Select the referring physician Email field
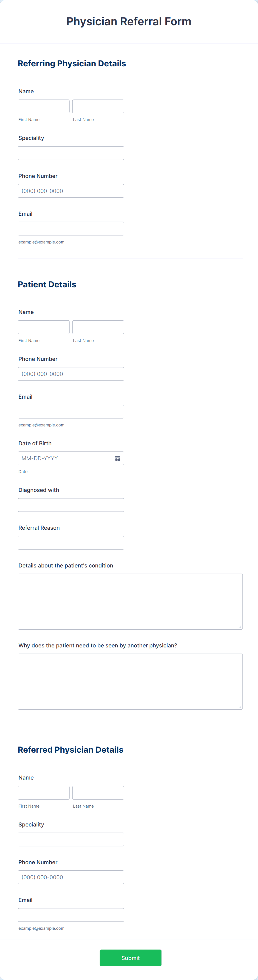Viewport: 258px width, 980px height. click(x=71, y=228)
